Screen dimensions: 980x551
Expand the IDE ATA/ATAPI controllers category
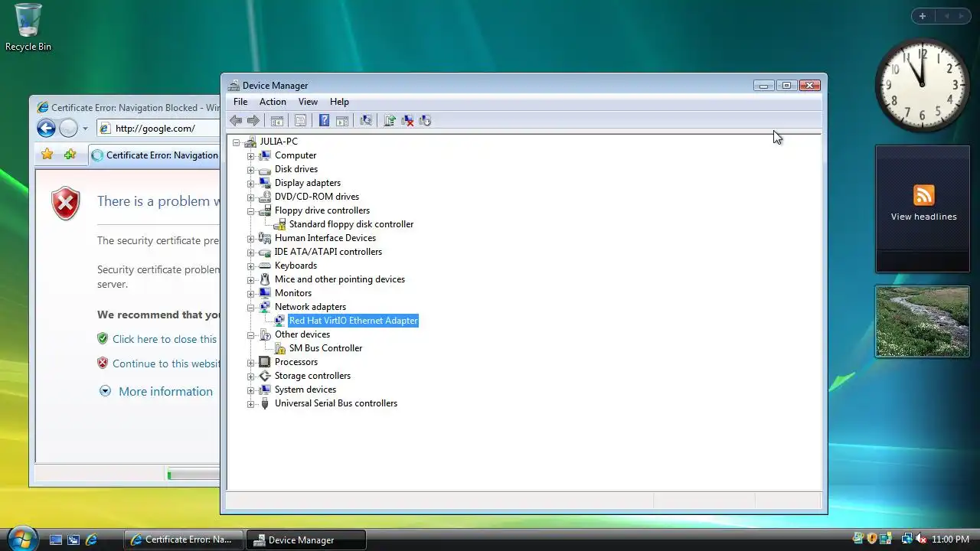(250, 252)
